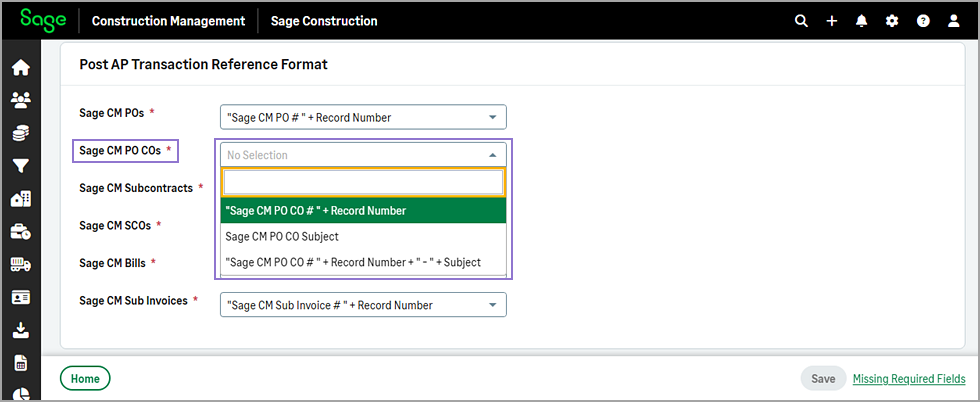Open the briefcase with clock sidebar icon
This screenshot has height=402, width=980.
coord(21,232)
